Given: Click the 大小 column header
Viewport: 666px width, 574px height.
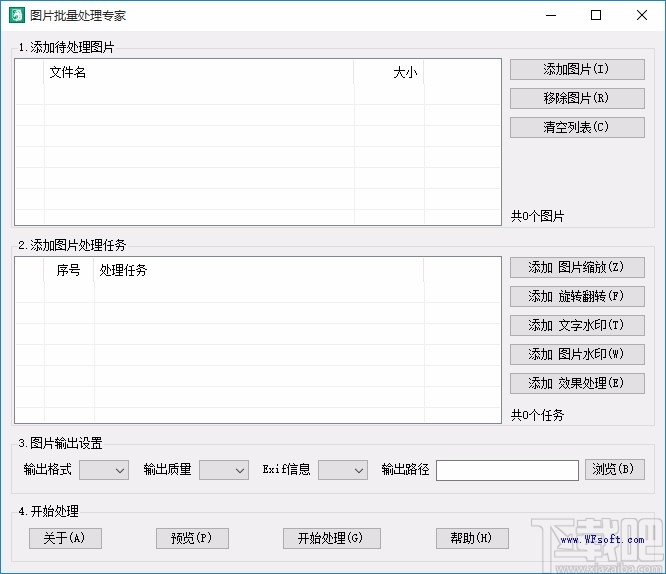Looking at the screenshot, I should click(389, 72).
